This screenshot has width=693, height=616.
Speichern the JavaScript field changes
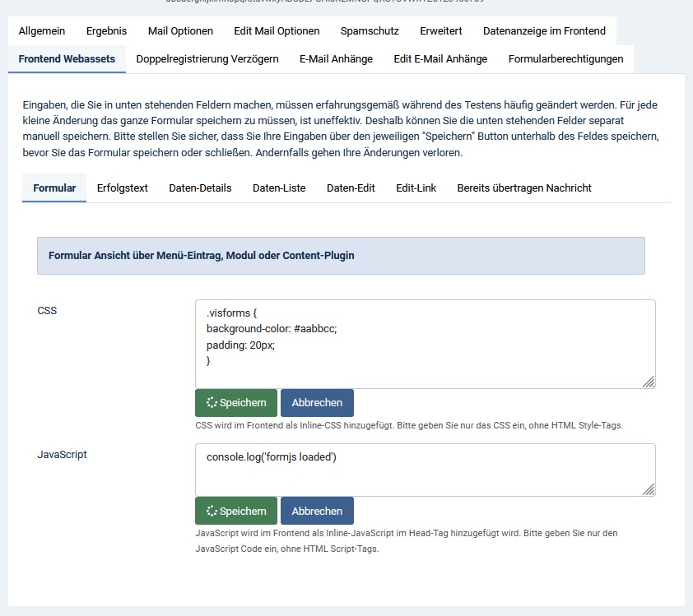pos(235,510)
